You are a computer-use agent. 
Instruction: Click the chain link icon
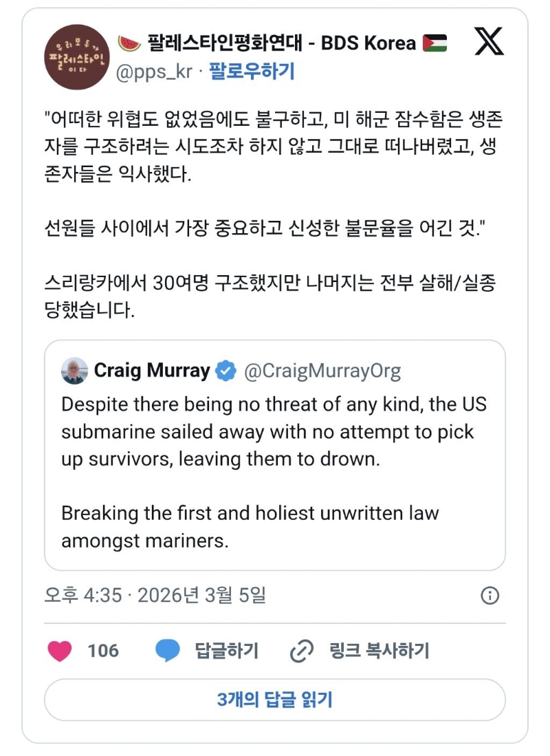pos(301,650)
